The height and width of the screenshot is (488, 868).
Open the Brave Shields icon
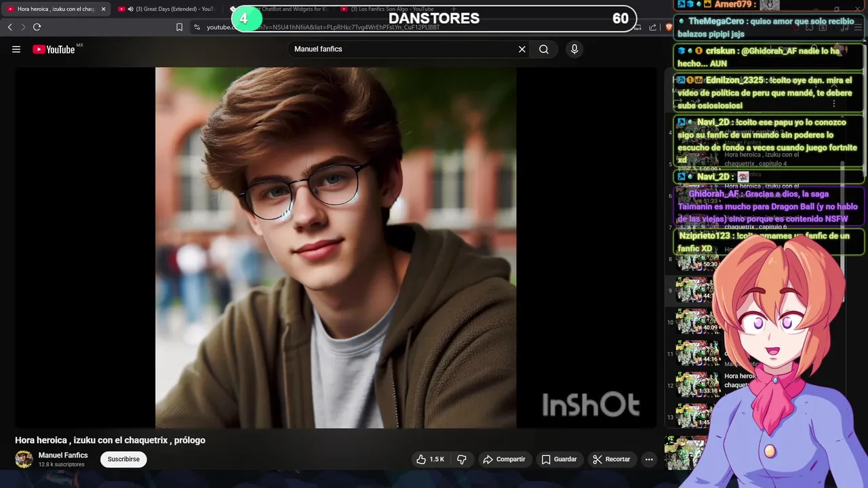[x=669, y=27]
